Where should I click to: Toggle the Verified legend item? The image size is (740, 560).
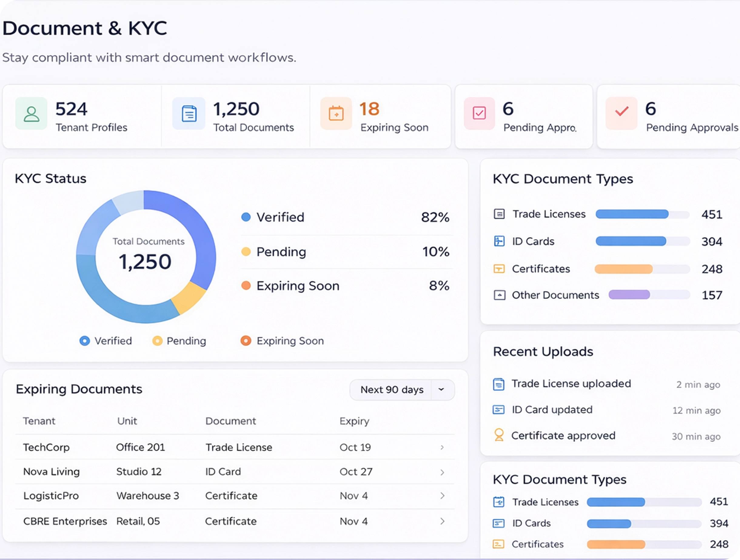pos(106,340)
